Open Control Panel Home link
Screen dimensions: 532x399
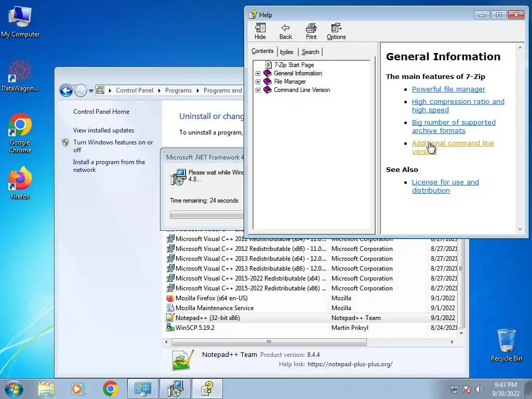click(x=101, y=112)
